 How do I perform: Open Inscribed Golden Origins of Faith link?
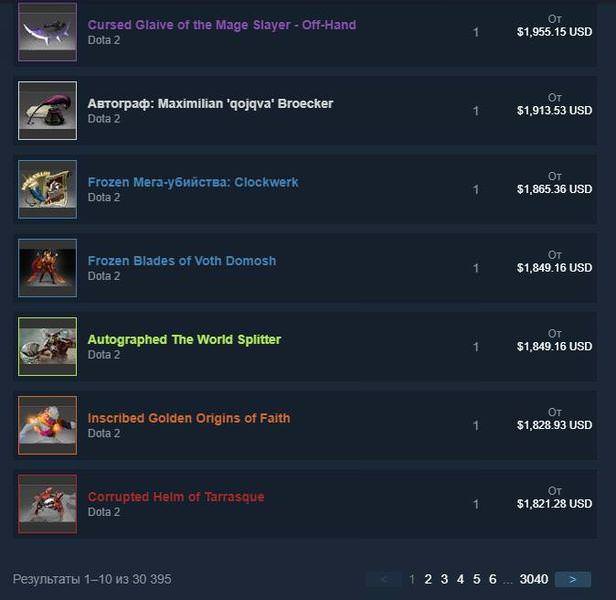click(x=189, y=418)
